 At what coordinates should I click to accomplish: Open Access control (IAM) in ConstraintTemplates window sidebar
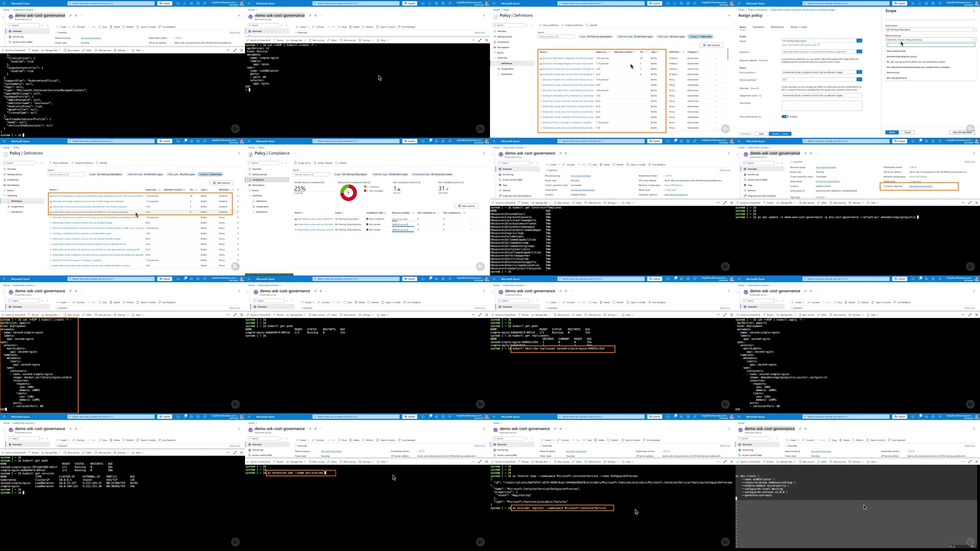(510, 180)
